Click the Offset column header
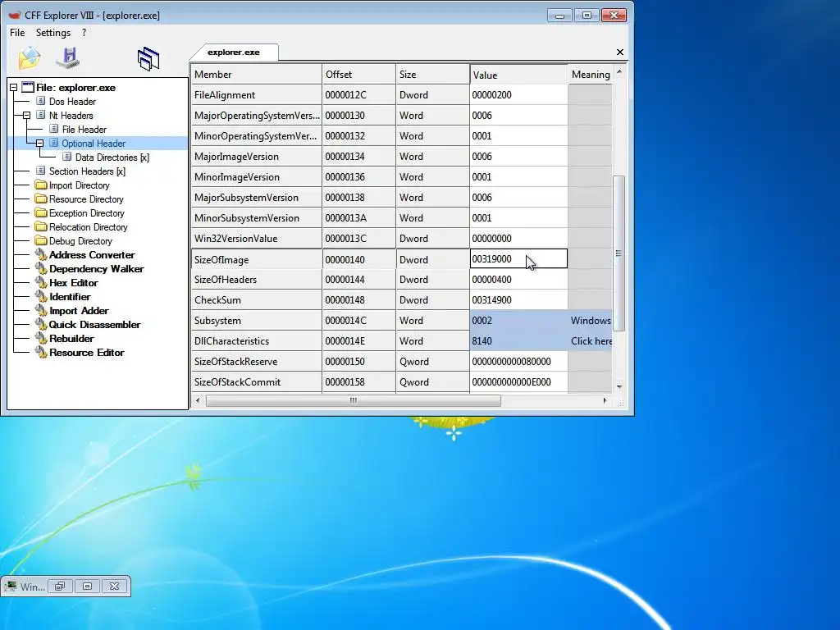840x630 pixels. (x=359, y=75)
